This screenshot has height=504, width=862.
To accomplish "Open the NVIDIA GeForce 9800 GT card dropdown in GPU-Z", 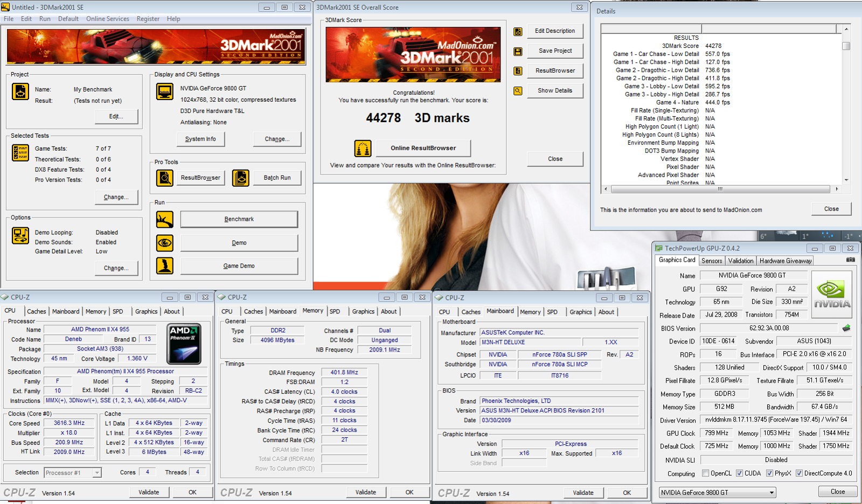I will 718,492.
